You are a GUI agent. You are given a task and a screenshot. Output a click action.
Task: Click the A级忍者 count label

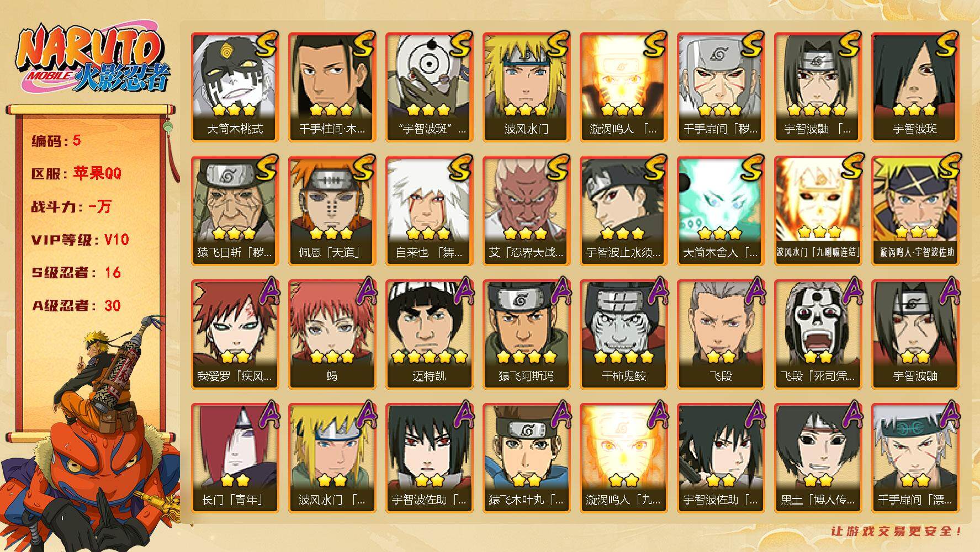(x=76, y=306)
